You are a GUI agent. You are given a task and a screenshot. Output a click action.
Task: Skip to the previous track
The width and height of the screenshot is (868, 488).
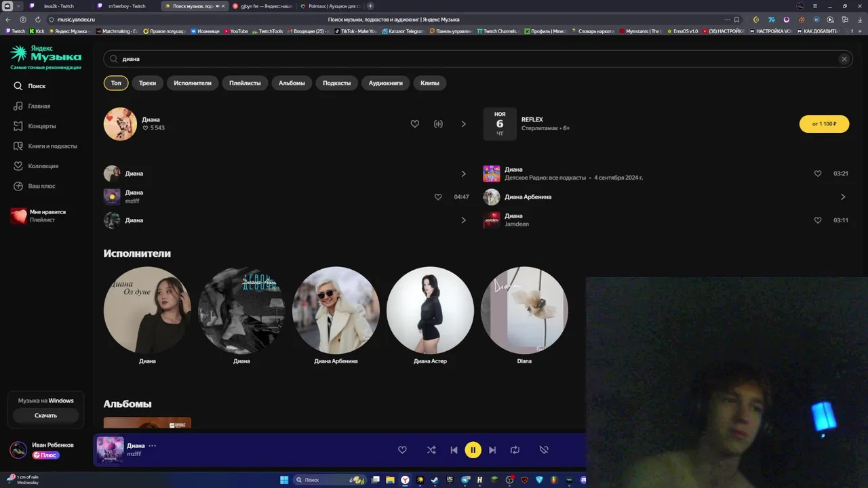click(454, 450)
